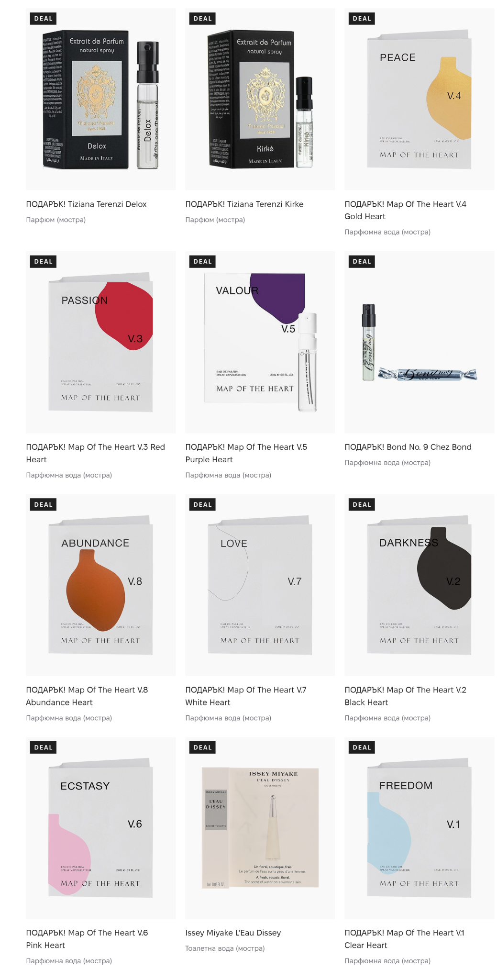Open the Abundance V.8 orange sample image
Image resolution: width=497 pixels, height=980 pixels.
(x=100, y=586)
